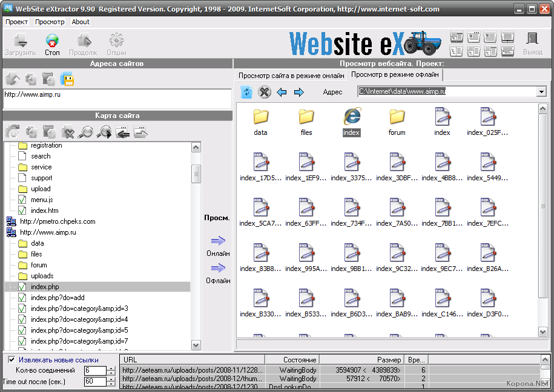Click the Офлайн view arrow
The height and width of the screenshot is (392, 554).
click(x=218, y=268)
